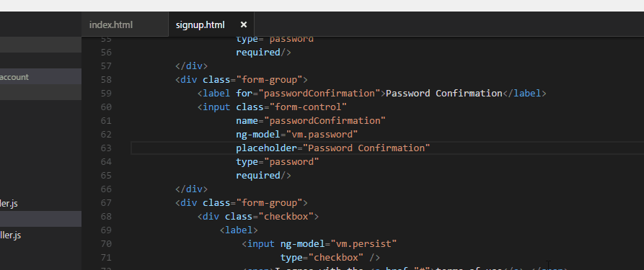Click the 'Password Confirmation' label text on line 59

point(444,93)
